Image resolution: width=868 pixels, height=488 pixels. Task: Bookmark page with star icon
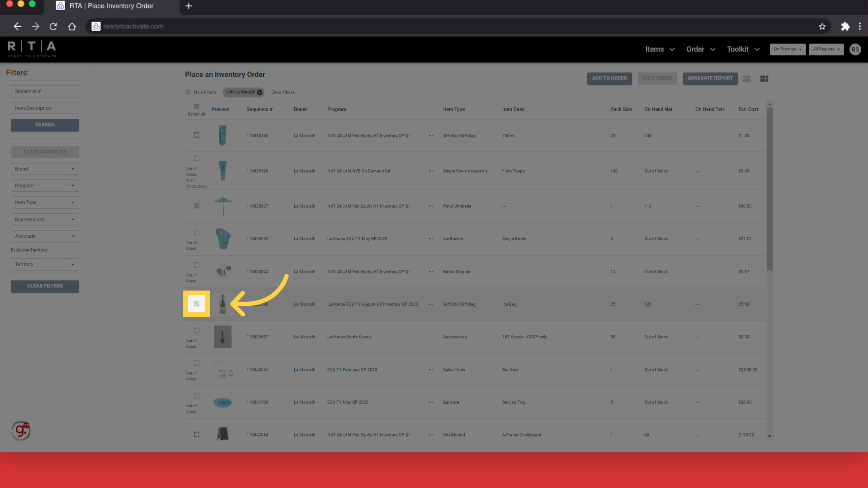click(822, 26)
